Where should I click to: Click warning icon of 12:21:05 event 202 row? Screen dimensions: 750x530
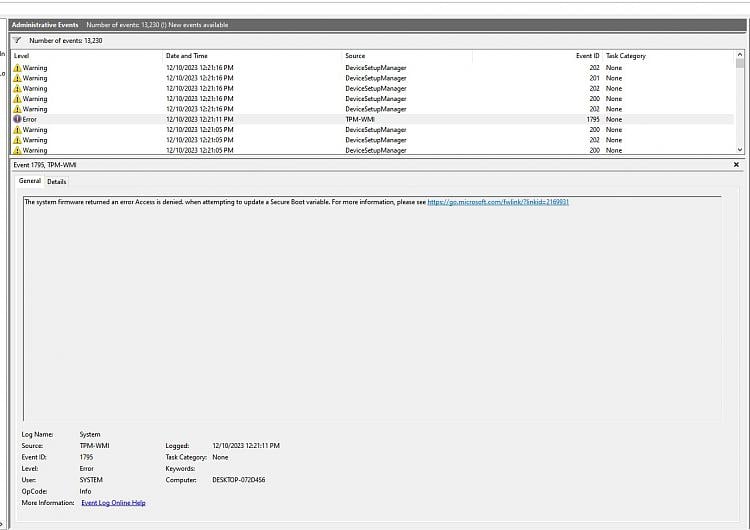(x=17, y=140)
